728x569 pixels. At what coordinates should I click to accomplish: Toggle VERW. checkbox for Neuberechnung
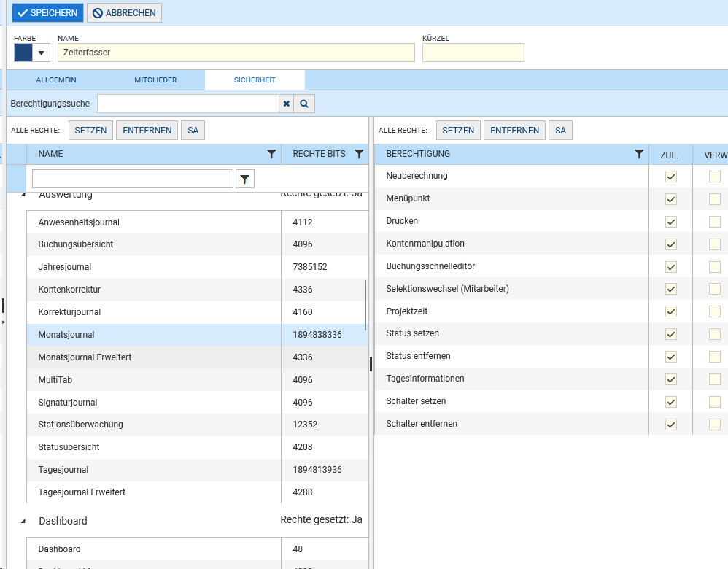(x=715, y=177)
